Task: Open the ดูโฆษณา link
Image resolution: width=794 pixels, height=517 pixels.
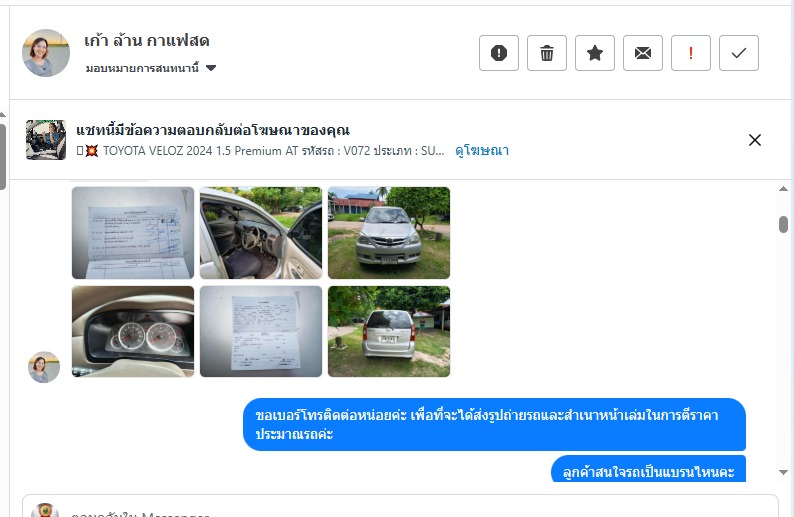Action: click(482, 150)
